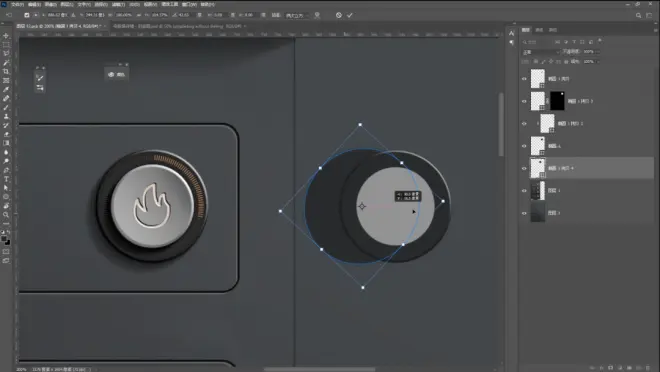Select the Dodge tool
Viewport: 660px width, 372px height.
pos(6,161)
